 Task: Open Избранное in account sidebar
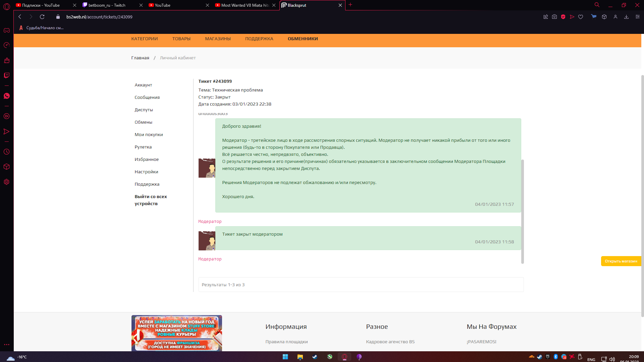tap(147, 160)
